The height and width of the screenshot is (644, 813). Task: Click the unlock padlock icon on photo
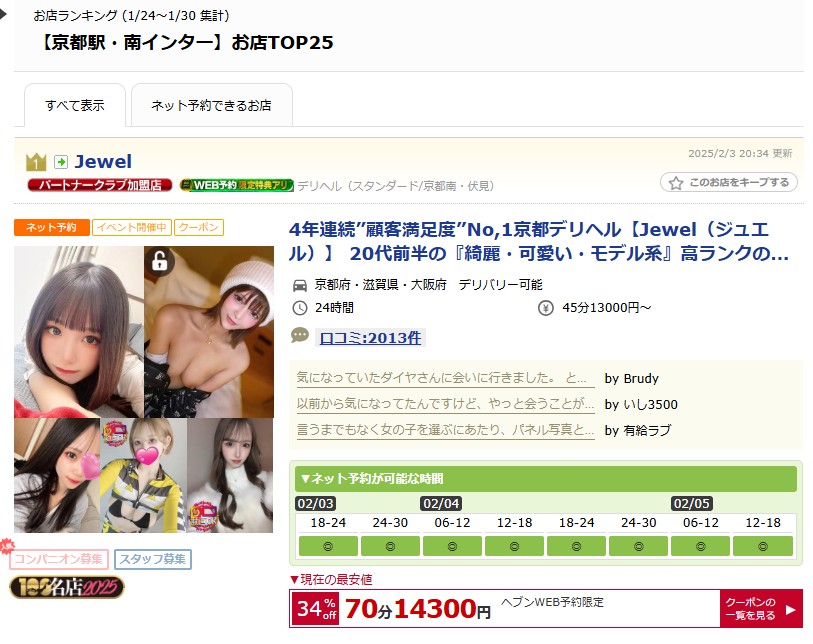point(160,261)
